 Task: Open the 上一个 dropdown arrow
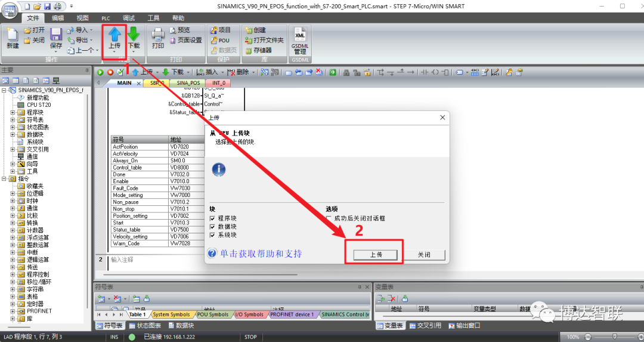(97, 50)
